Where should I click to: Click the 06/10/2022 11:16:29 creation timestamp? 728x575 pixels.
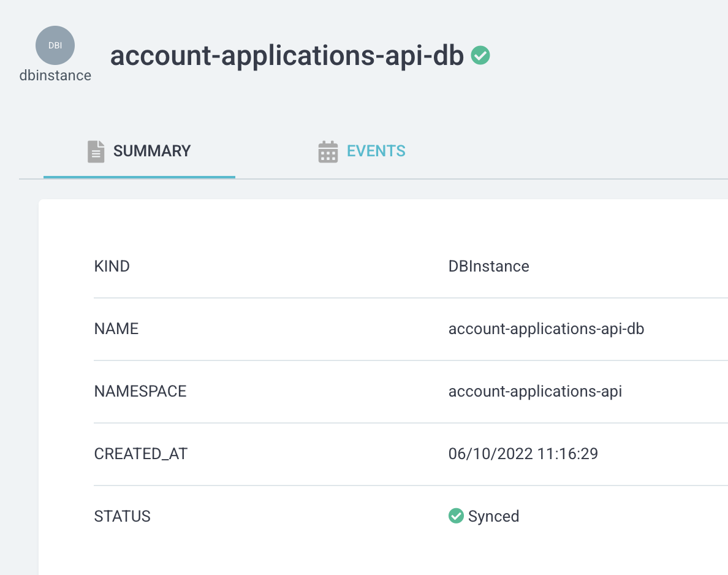tap(523, 454)
